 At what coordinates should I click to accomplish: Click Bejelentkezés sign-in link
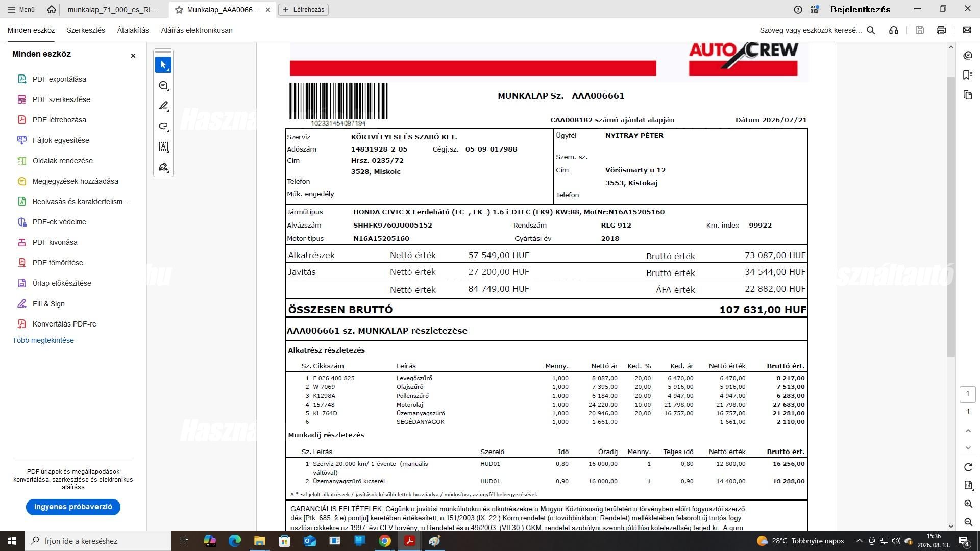(x=860, y=9)
